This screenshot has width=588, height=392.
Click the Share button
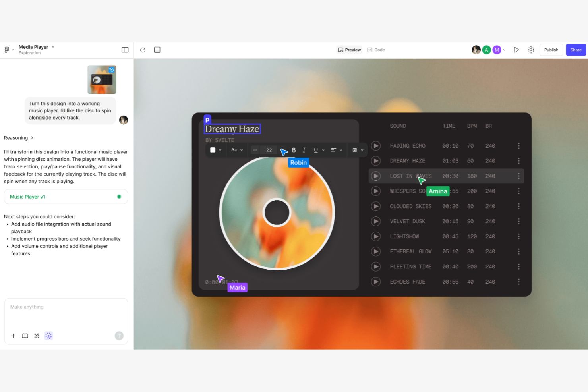point(576,50)
